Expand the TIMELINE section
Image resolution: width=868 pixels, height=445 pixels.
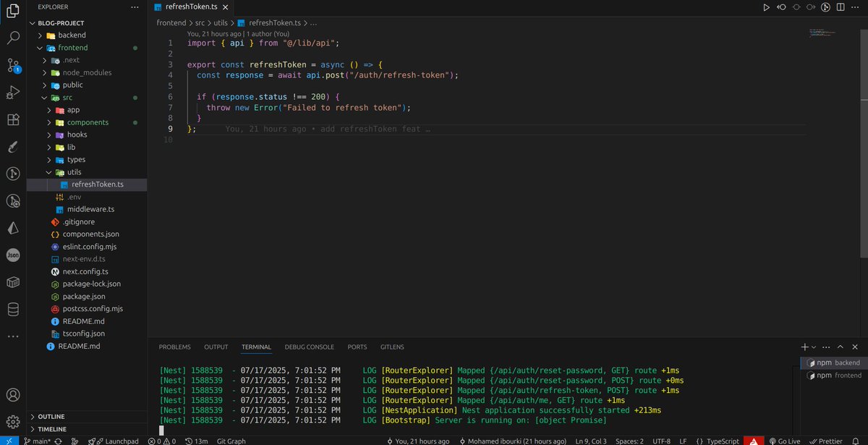(87, 429)
